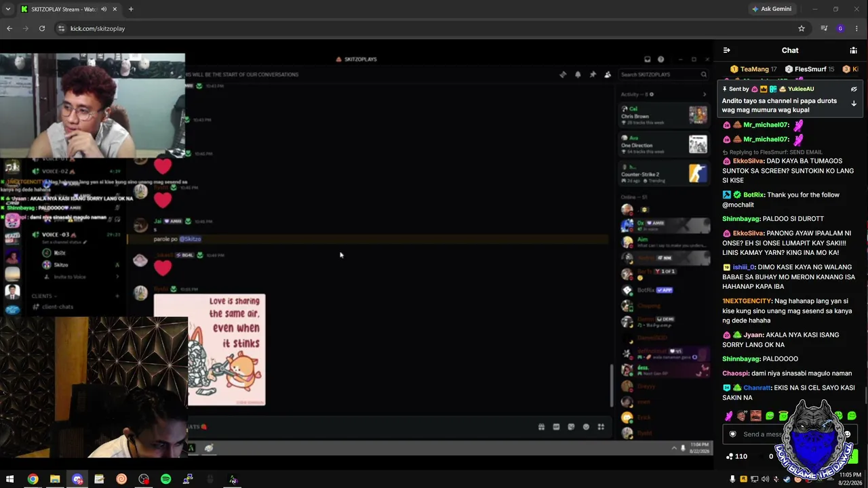The width and height of the screenshot is (868, 488).
Task: Click FlesSmurf leaderboard entry
Action: tap(810, 69)
